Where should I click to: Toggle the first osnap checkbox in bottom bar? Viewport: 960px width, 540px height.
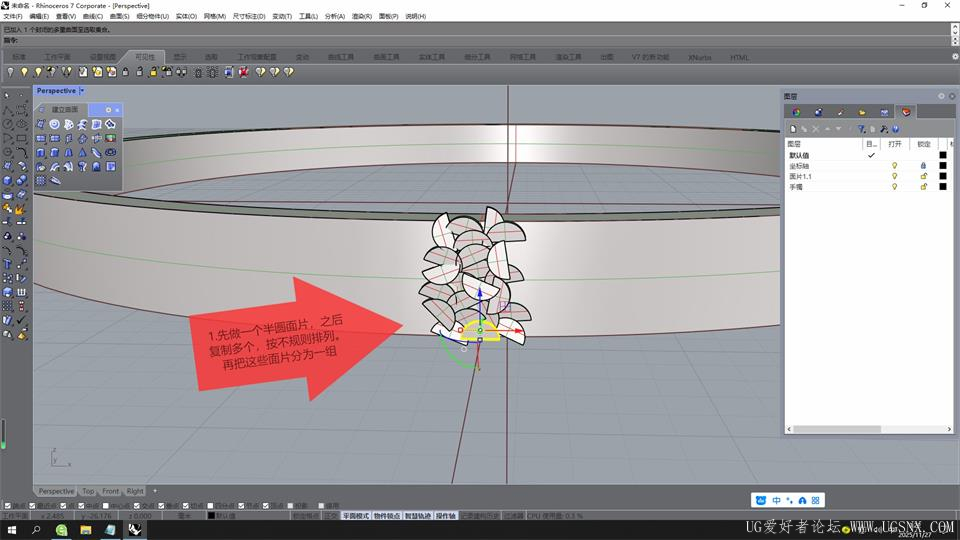pyautogui.click(x=7, y=505)
